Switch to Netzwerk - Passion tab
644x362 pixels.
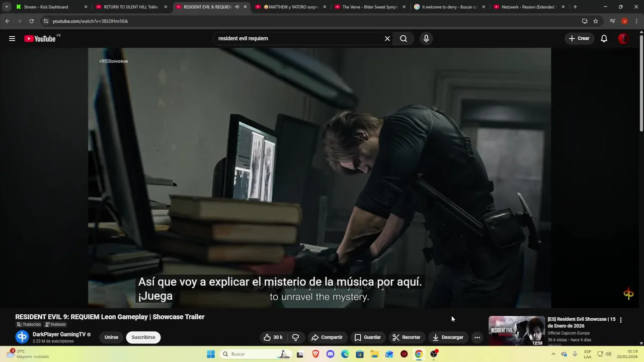(529, 7)
